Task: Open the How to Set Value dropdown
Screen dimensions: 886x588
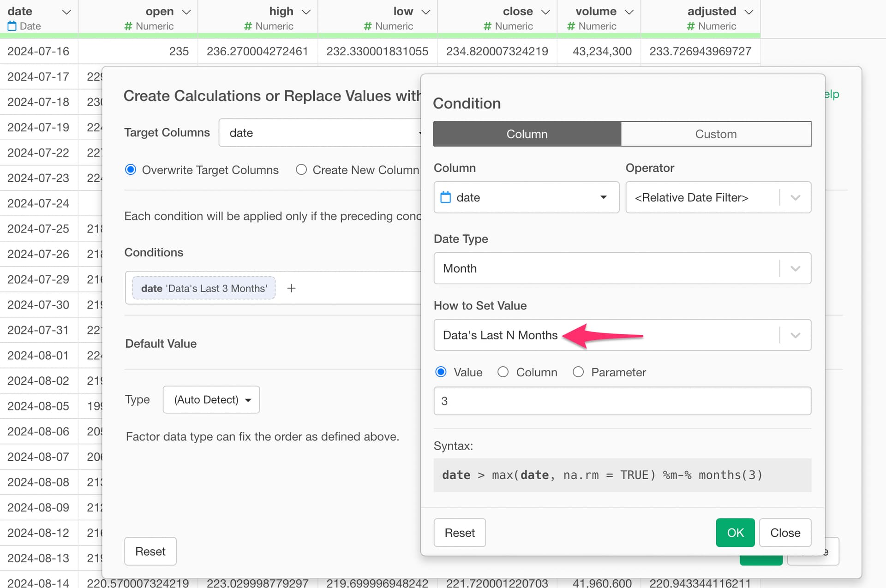Action: tap(622, 335)
